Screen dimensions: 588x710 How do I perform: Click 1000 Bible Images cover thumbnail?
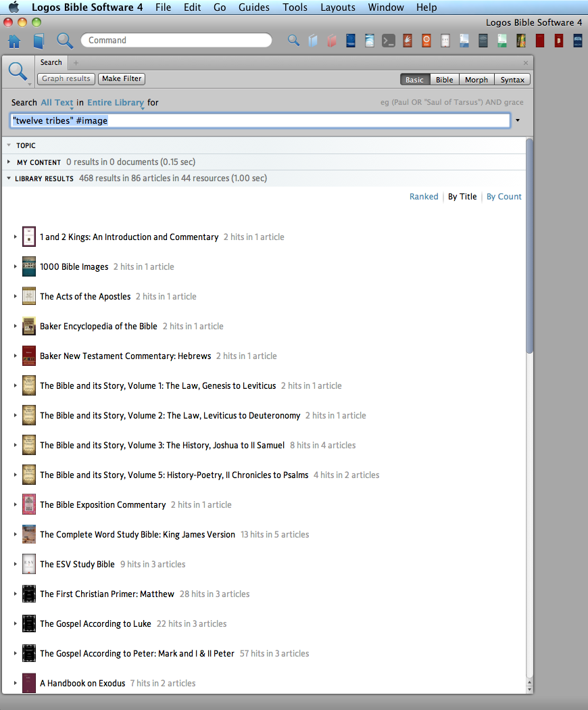(x=29, y=266)
